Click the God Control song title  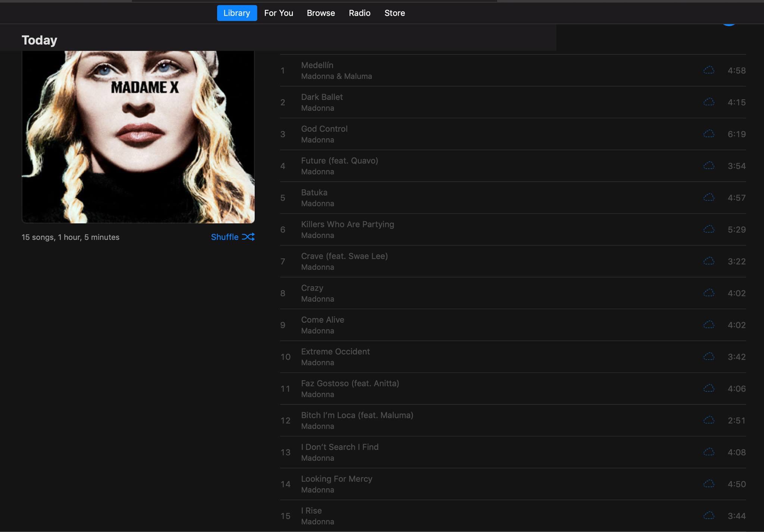tap(324, 129)
